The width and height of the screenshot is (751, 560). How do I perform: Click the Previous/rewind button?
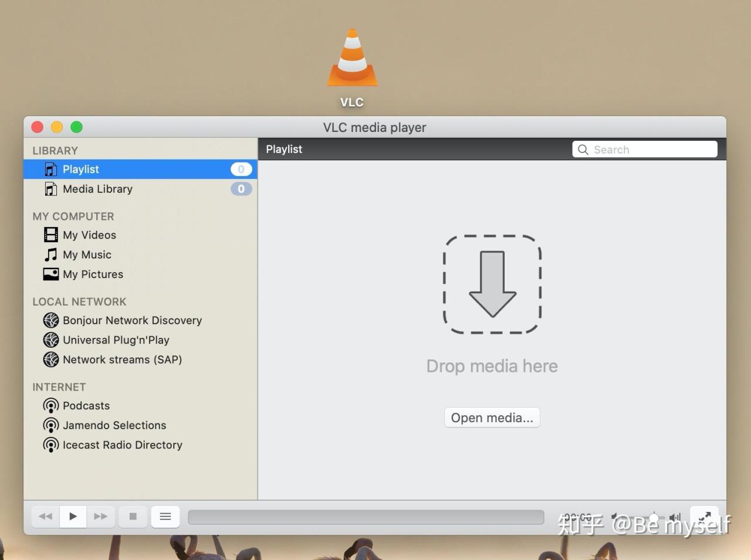pos(45,517)
